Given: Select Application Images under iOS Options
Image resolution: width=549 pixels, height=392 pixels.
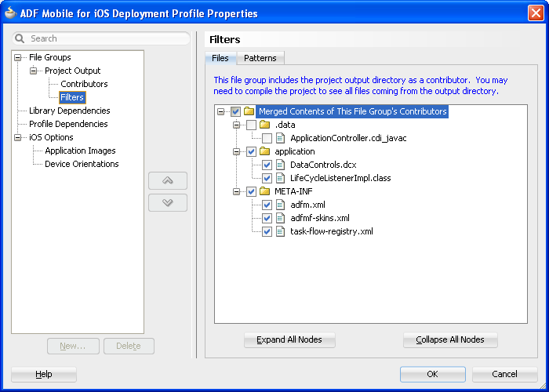Looking at the screenshot, I should point(80,151).
